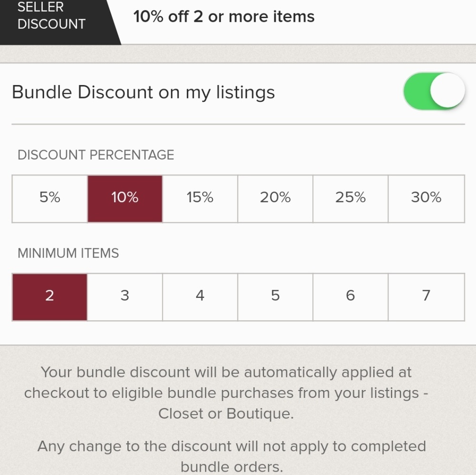Screen dimensions: 476x475
Task: Set minimum items to 5
Action: tap(275, 297)
